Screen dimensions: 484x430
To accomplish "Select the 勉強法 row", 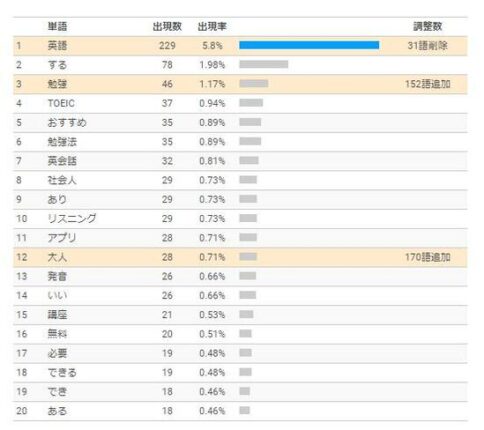I will click(x=240, y=142).
